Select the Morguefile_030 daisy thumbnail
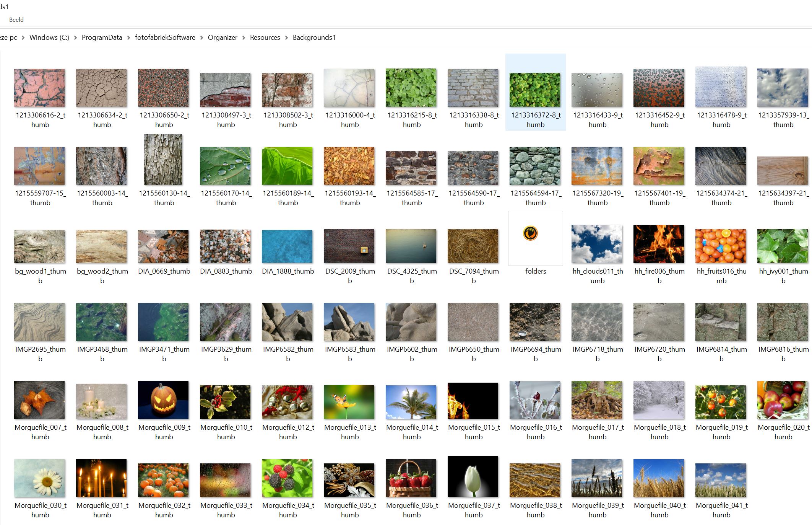 click(39, 478)
